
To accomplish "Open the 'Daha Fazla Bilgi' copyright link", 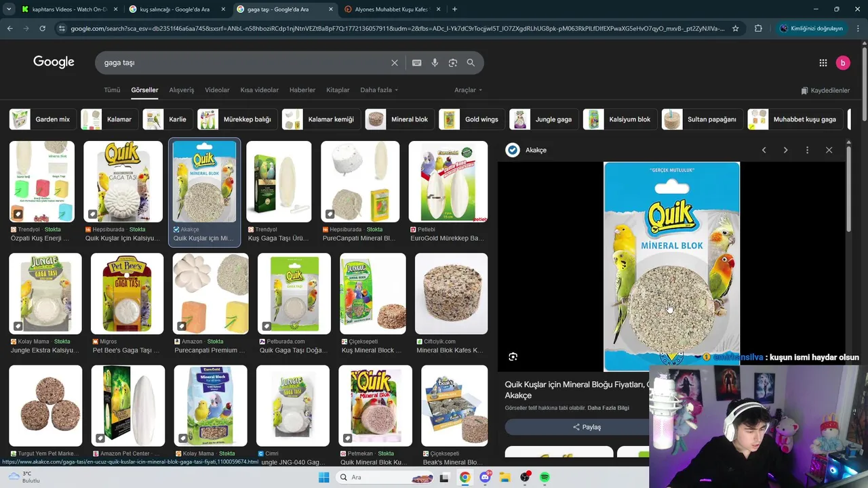I will click(x=608, y=408).
